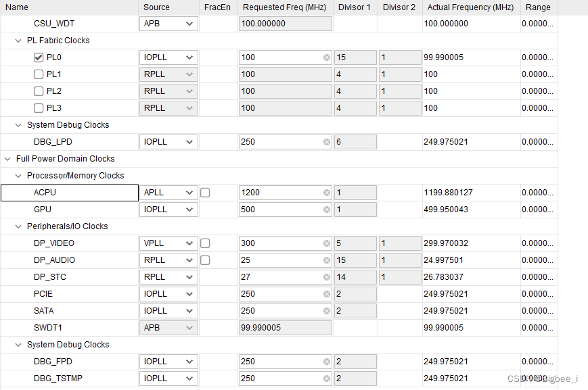This screenshot has width=588, height=390.
Task: Enable FracEn for the ACPU clock
Action: click(x=205, y=192)
